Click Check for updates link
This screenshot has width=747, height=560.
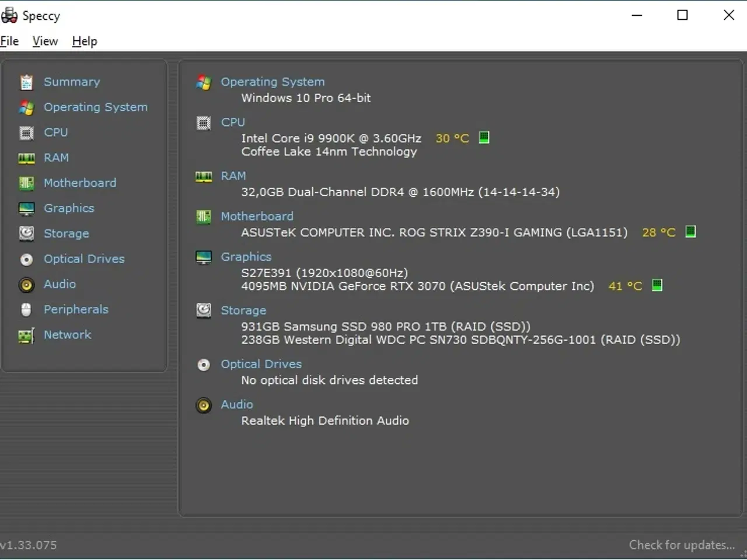(x=682, y=545)
